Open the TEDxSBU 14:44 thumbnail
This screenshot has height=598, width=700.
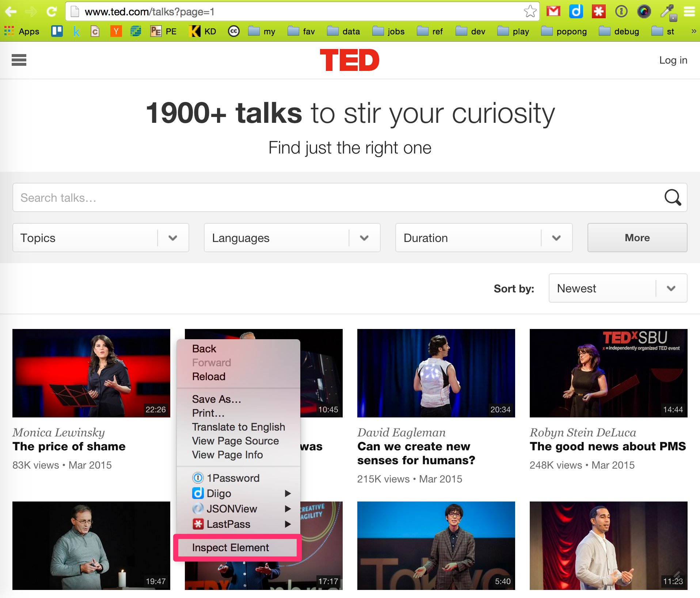tap(609, 373)
